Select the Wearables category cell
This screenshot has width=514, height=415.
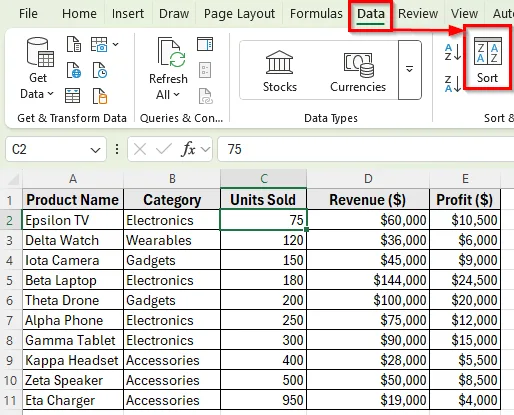[172, 240]
